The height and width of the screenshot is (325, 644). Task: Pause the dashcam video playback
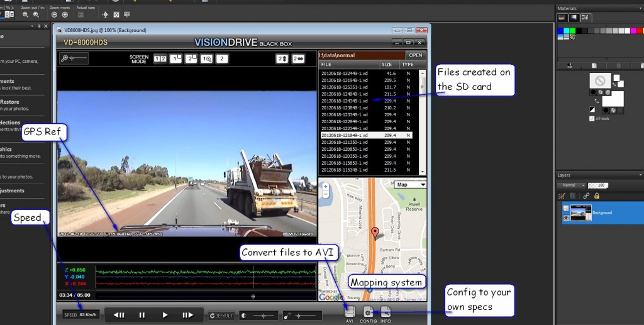(142, 315)
